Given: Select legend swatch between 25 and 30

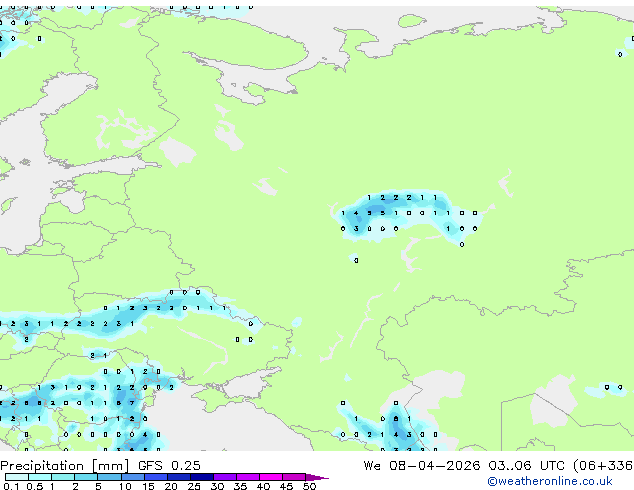Looking at the screenshot, I should click(201, 477).
